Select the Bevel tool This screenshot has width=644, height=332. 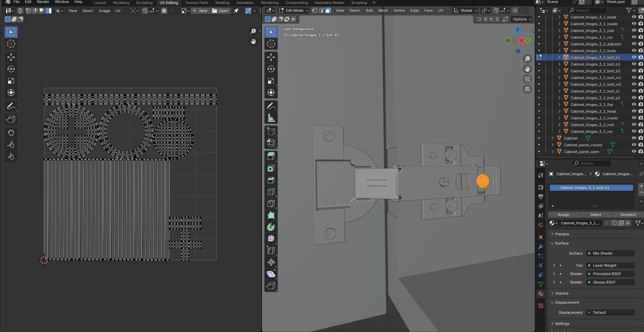(271, 180)
